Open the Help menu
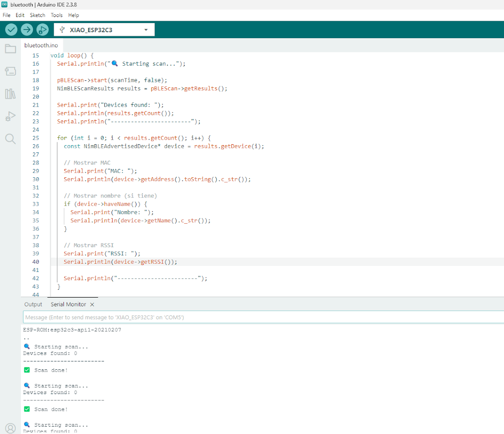This screenshot has width=504, height=434. pyautogui.click(x=74, y=15)
